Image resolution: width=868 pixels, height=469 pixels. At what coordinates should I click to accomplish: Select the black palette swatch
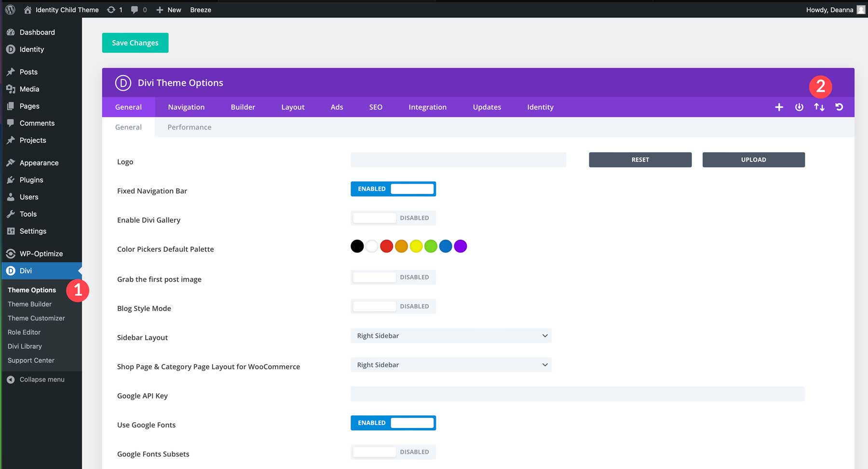(x=357, y=246)
